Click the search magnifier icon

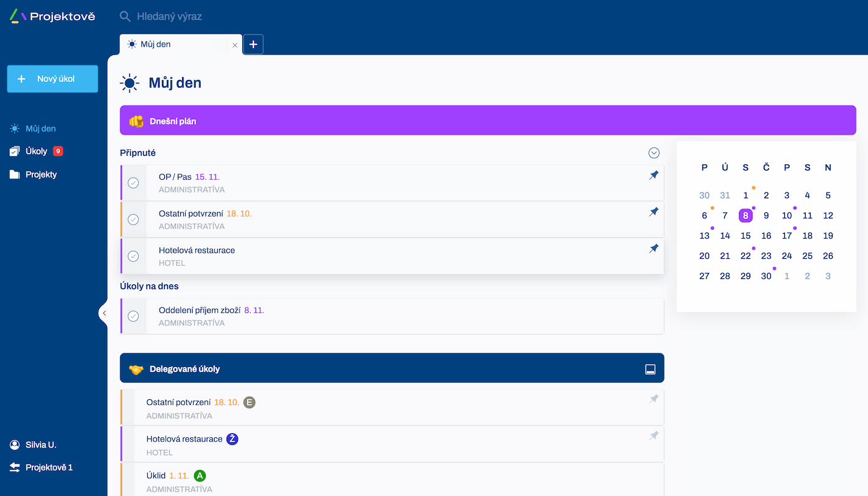pos(125,17)
